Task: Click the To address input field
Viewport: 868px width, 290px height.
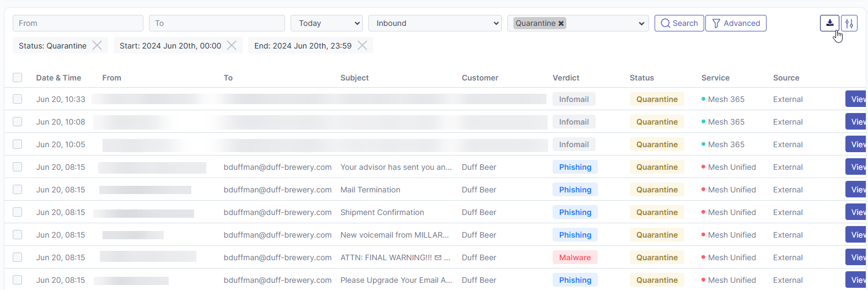Action: [217, 23]
